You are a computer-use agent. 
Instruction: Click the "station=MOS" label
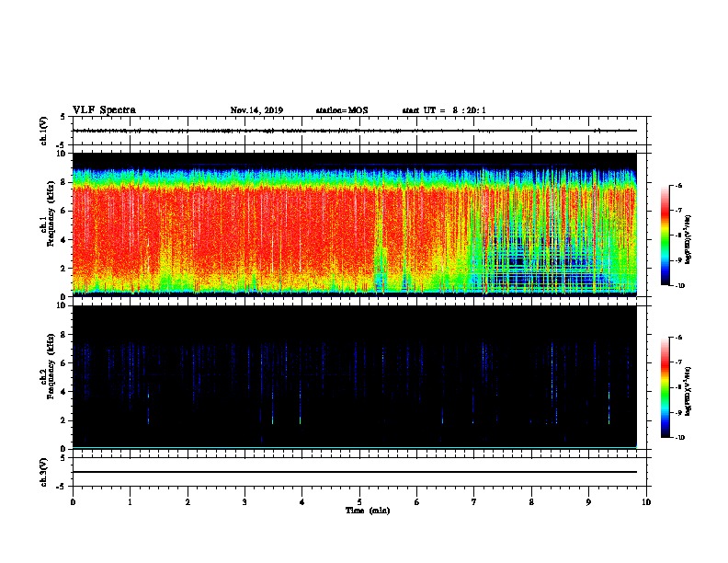[342, 110]
